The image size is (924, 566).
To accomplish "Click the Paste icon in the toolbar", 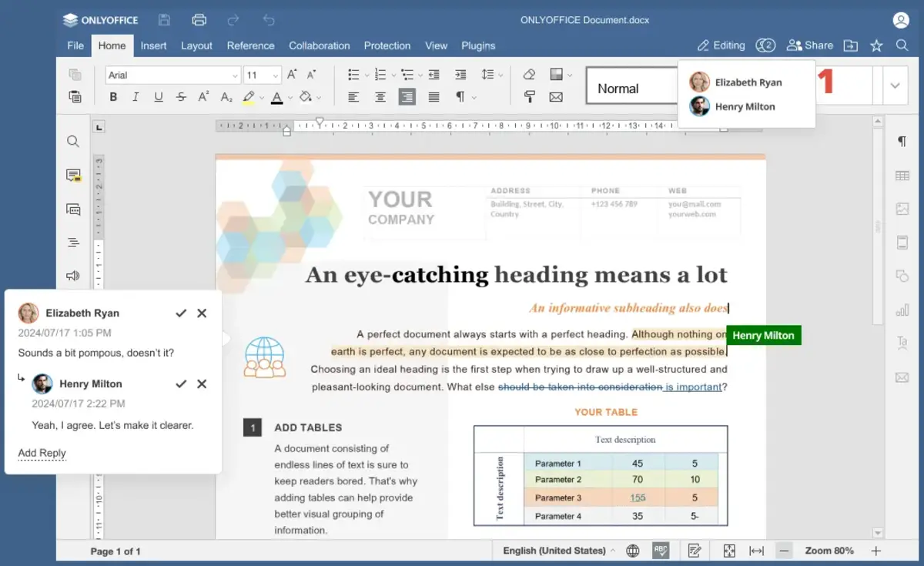I will [x=75, y=97].
